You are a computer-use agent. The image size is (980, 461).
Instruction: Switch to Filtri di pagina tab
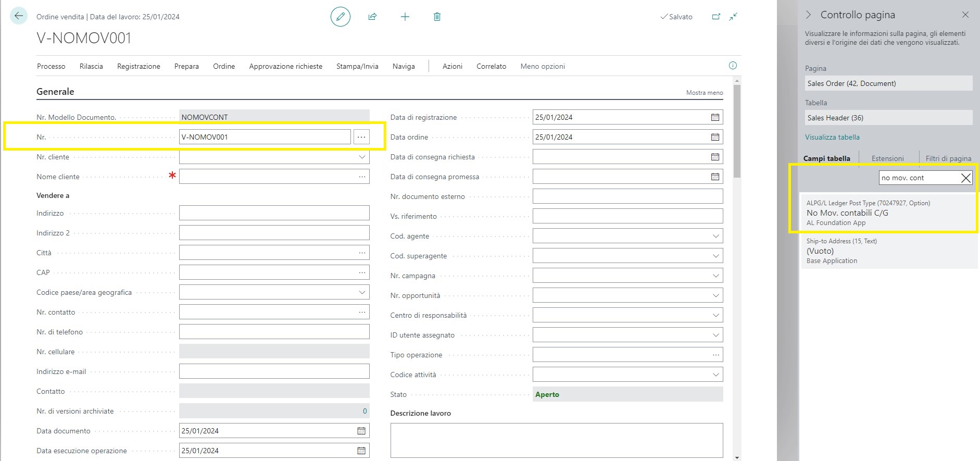coord(948,158)
